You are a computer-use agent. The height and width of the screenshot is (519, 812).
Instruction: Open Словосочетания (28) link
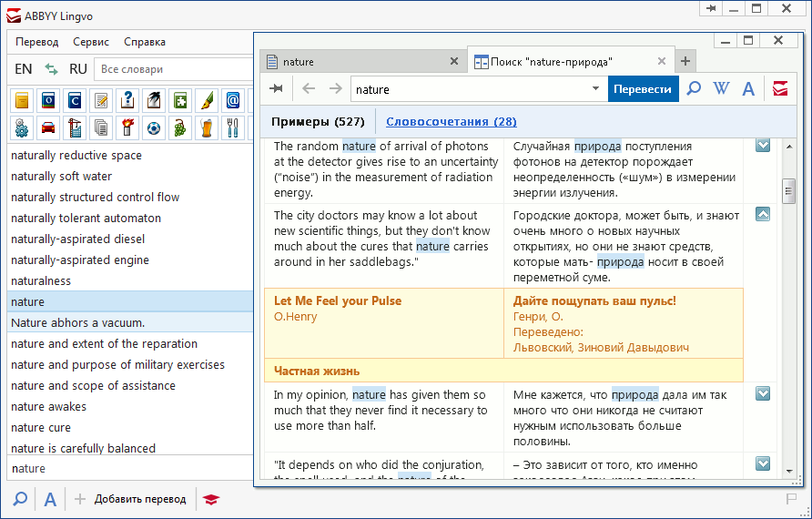452,122
